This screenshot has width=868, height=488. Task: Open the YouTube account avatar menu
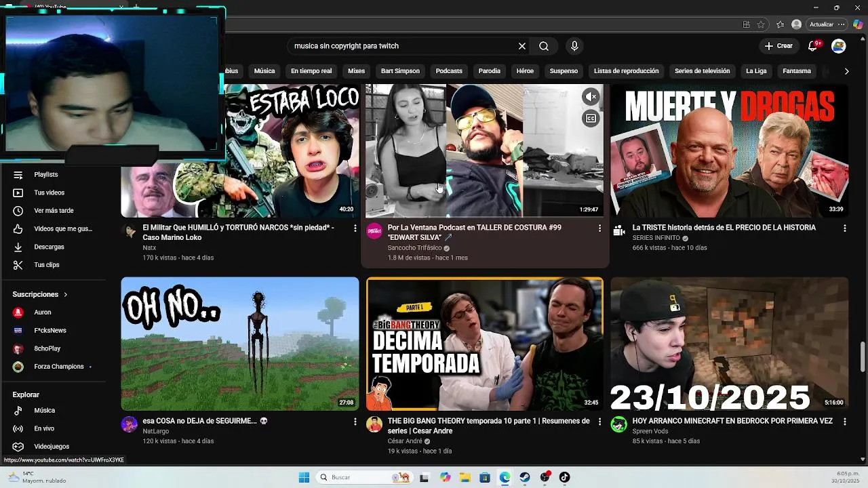tap(839, 46)
